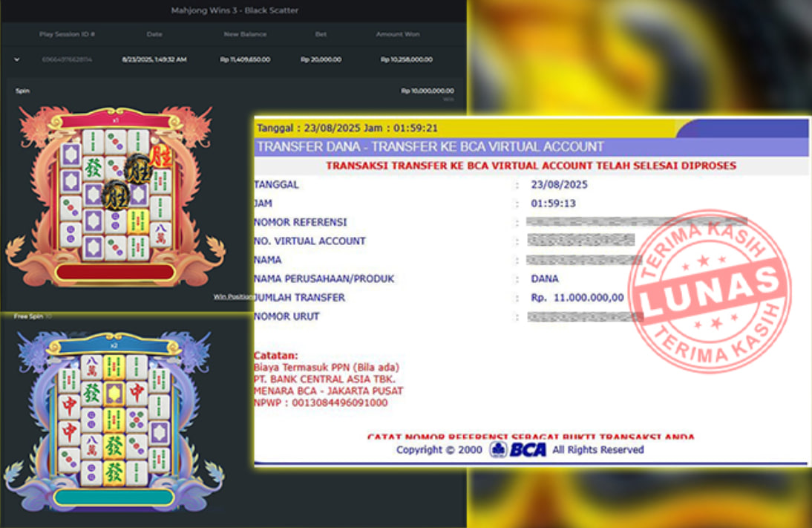Image resolution: width=812 pixels, height=528 pixels.
Task: Click the 'JUMLAH TRANSFER' field label
Action: click(299, 298)
